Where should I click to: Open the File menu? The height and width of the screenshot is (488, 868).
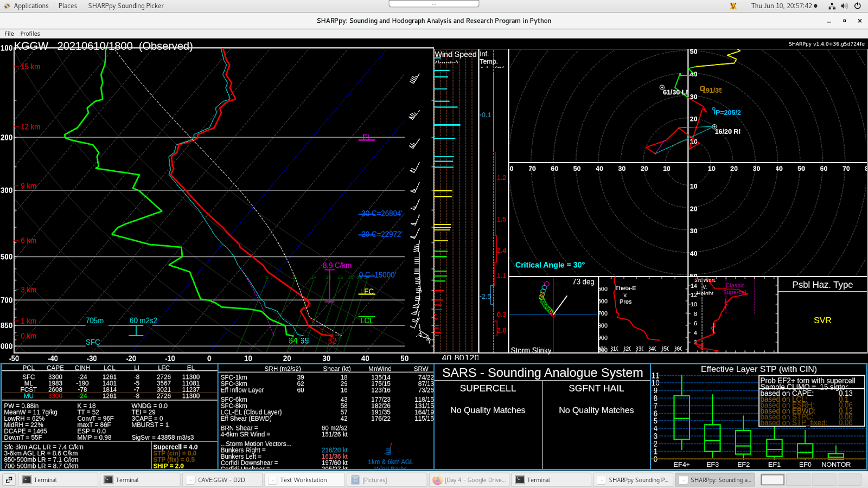9,34
